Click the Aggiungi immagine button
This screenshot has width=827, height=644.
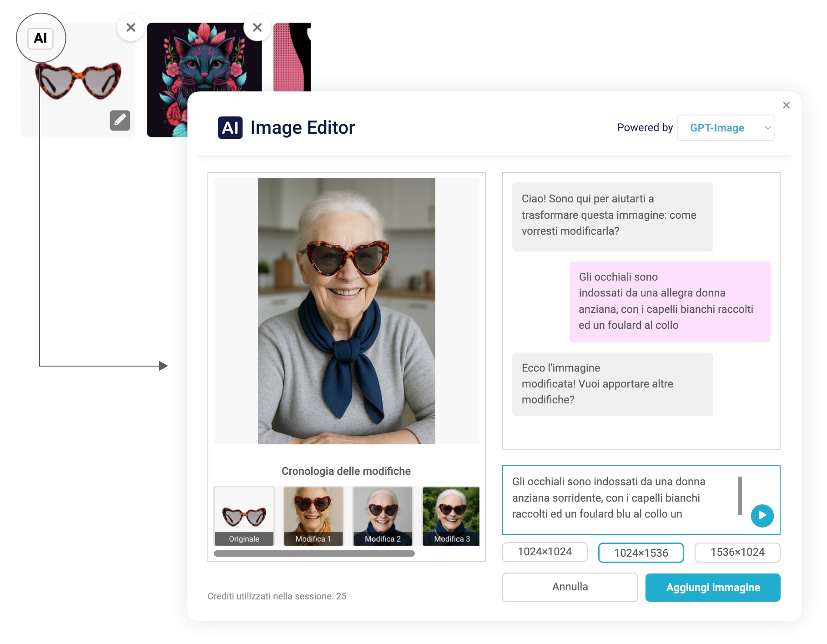[x=713, y=588]
